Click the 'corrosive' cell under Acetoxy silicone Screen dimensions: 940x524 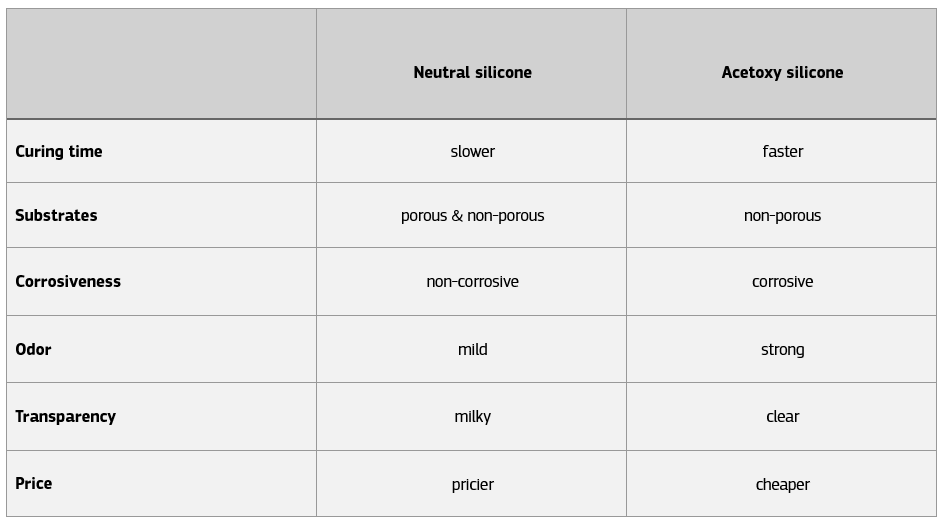(x=782, y=281)
